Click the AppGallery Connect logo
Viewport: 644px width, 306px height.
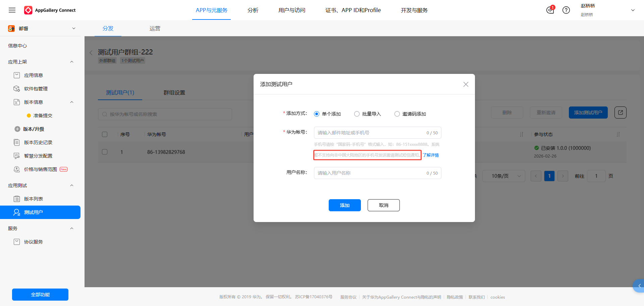(50, 10)
